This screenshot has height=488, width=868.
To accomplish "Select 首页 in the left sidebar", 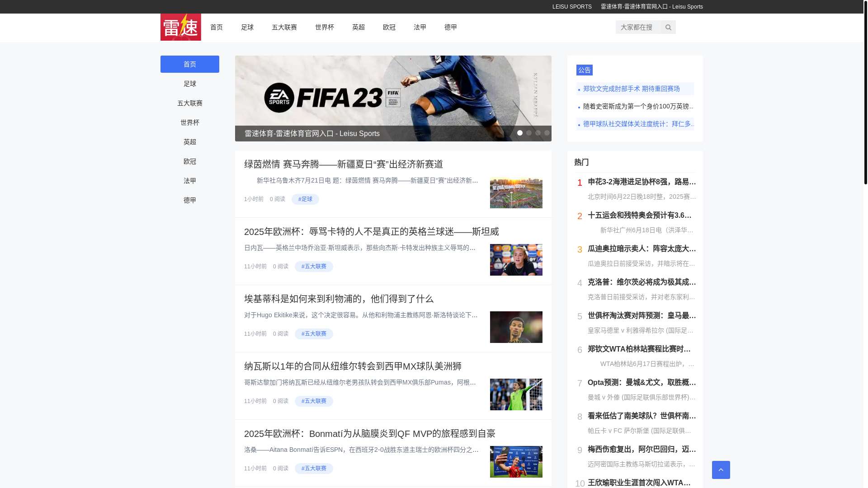I will click(190, 64).
